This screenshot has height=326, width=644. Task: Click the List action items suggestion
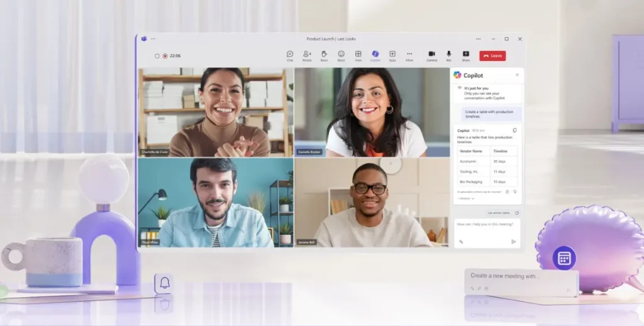pos(499,213)
